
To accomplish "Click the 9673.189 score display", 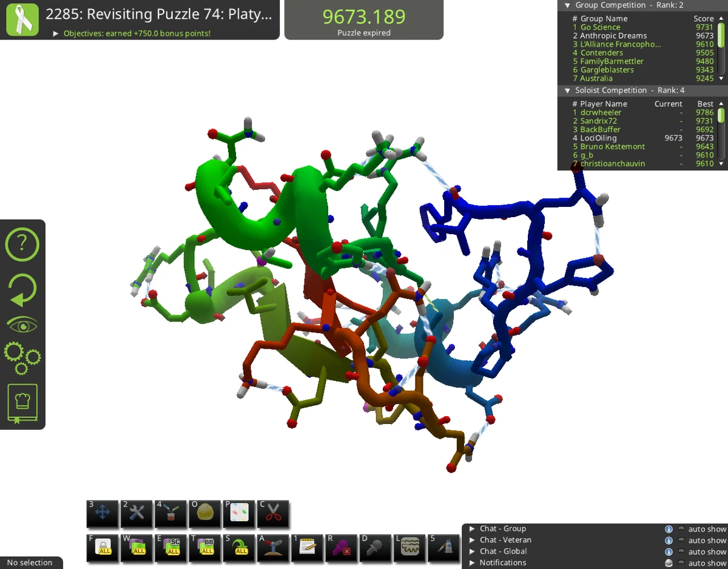I will point(363,16).
